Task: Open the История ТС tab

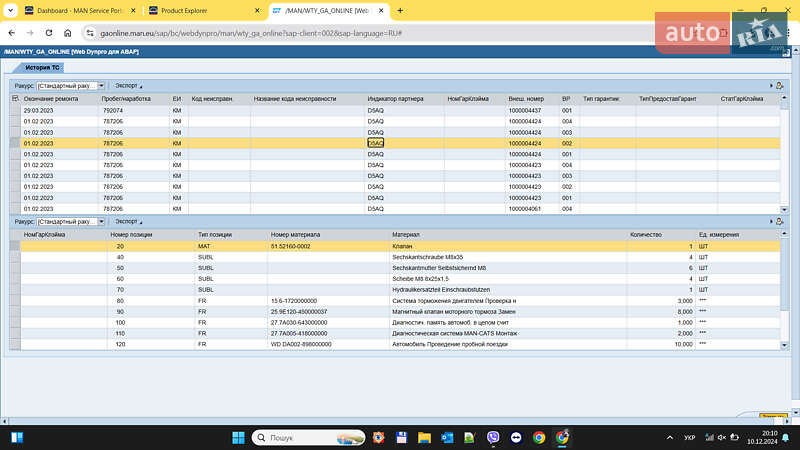Action: (x=44, y=67)
